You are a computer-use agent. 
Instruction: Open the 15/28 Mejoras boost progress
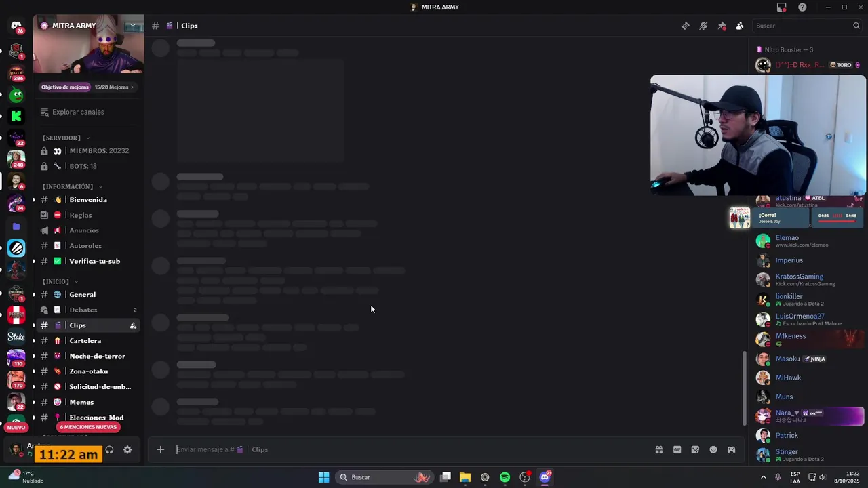point(114,87)
